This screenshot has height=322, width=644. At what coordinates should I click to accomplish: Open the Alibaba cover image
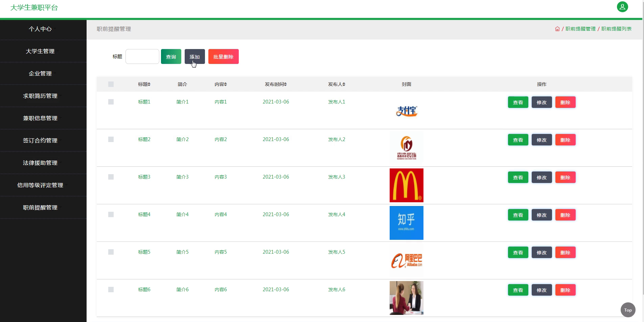(407, 260)
